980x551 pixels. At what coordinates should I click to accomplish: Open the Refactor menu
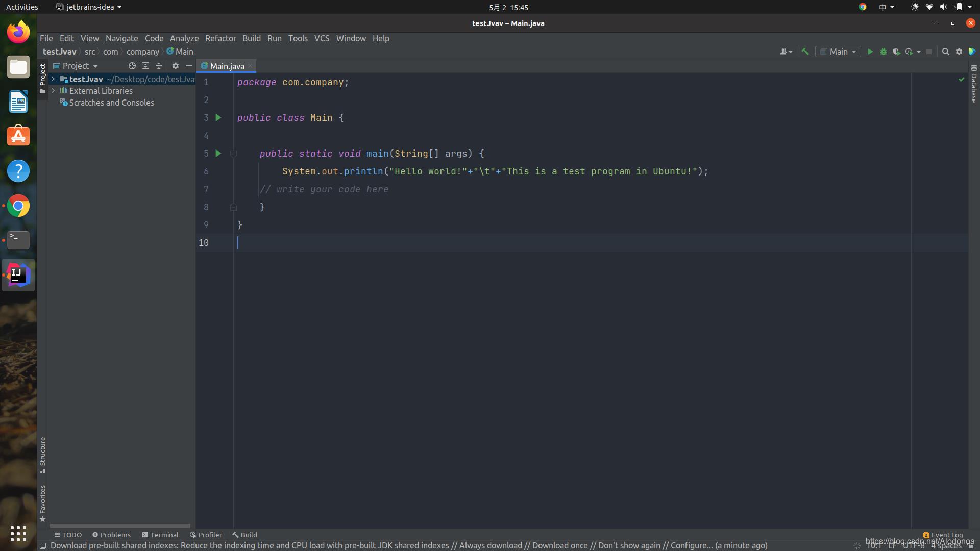(x=220, y=38)
